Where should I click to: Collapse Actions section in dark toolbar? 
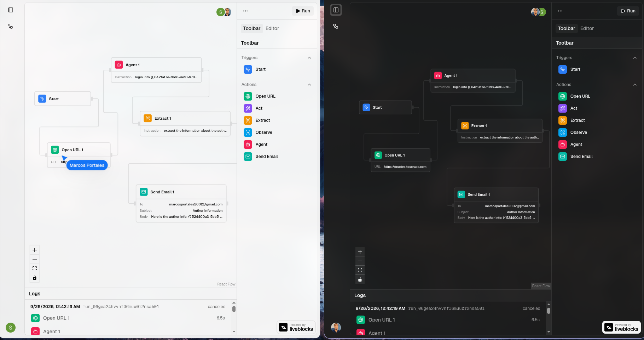pos(635,85)
